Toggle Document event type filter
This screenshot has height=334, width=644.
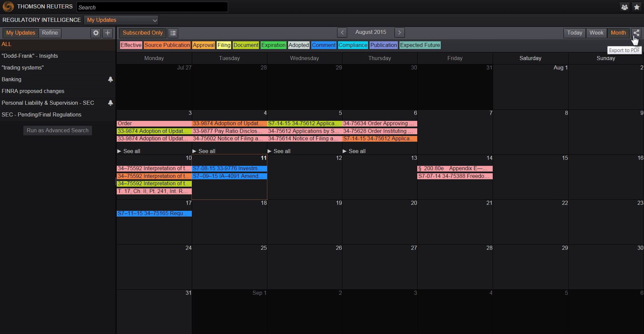(246, 45)
